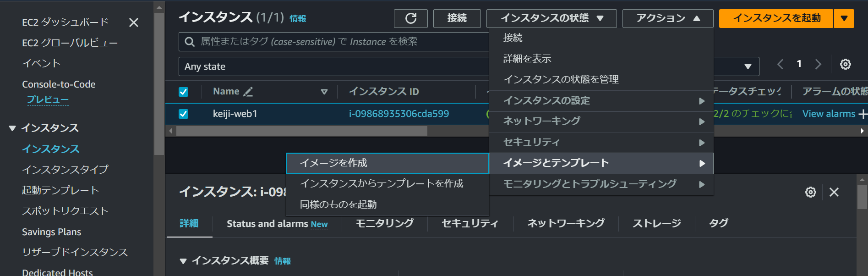Click the sidebar vertical scrollbar thumb
868x276 pixels.
(159, 84)
